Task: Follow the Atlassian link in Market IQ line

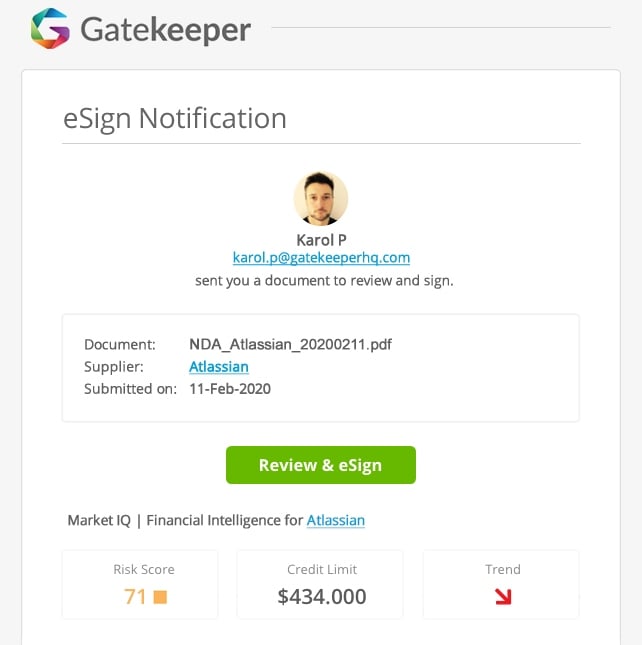Action: [x=336, y=520]
